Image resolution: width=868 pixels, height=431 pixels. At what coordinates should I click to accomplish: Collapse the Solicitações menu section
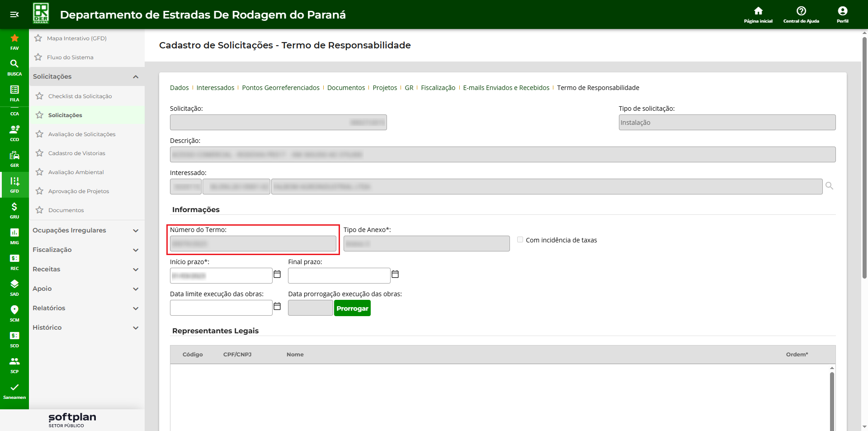pyautogui.click(x=136, y=77)
